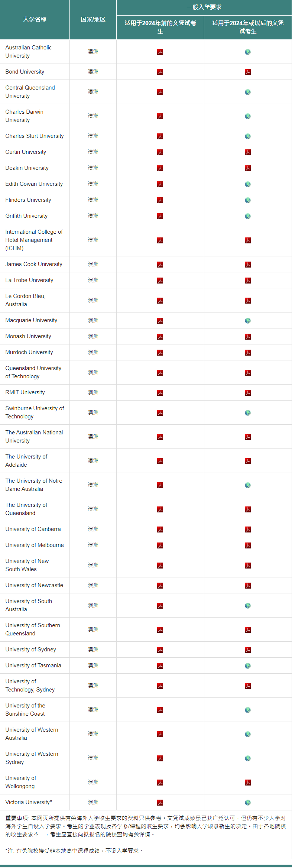Open University of Sydney pre-2024 PDF icon
This screenshot has height=868, width=292.
tap(160, 650)
